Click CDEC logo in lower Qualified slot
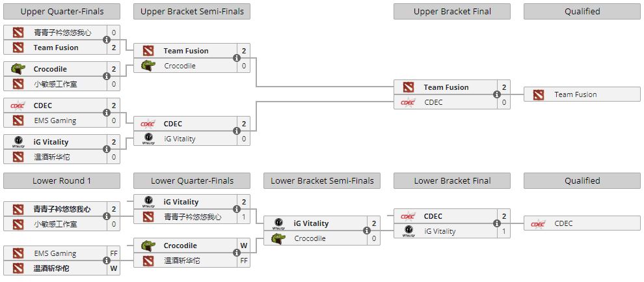 point(538,223)
